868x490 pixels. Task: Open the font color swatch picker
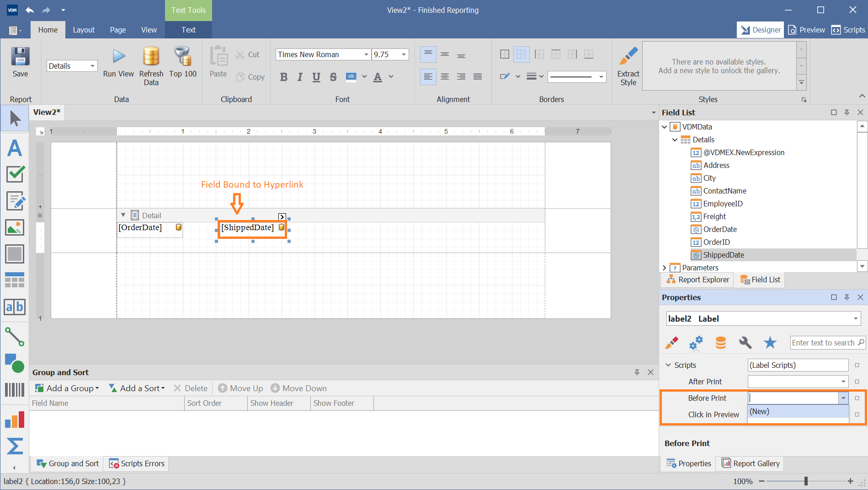390,77
